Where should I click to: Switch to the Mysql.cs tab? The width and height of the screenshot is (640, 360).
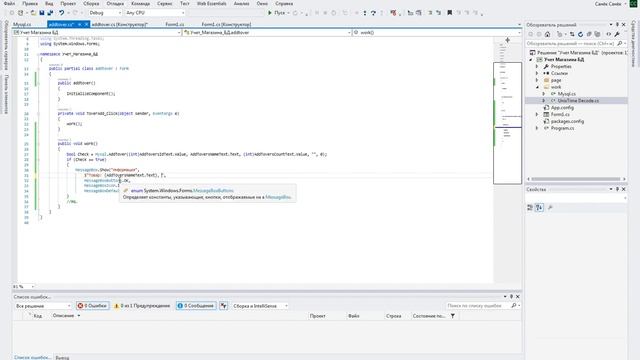22,24
